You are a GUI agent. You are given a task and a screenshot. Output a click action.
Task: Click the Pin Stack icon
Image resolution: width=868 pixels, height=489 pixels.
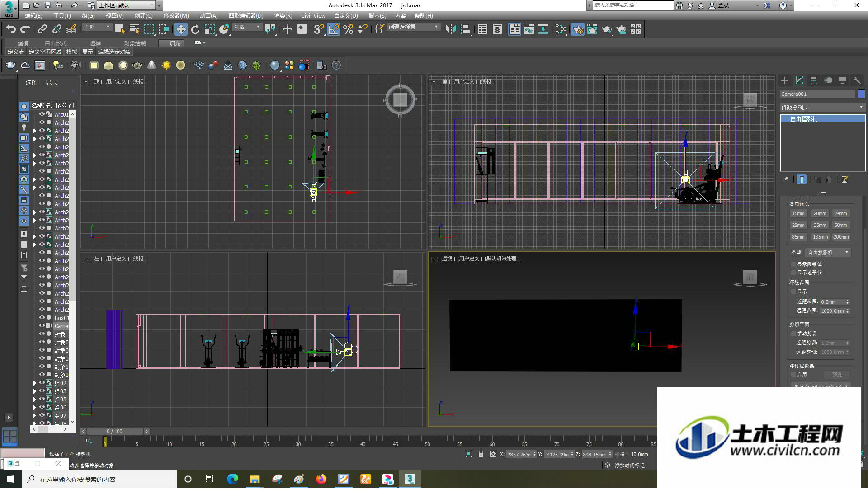785,180
